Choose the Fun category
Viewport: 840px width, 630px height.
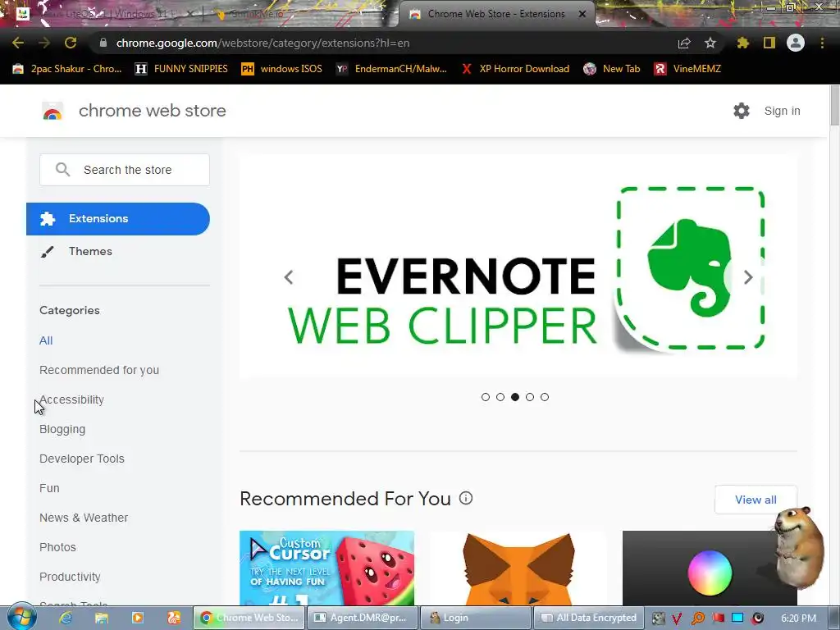[x=49, y=488]
